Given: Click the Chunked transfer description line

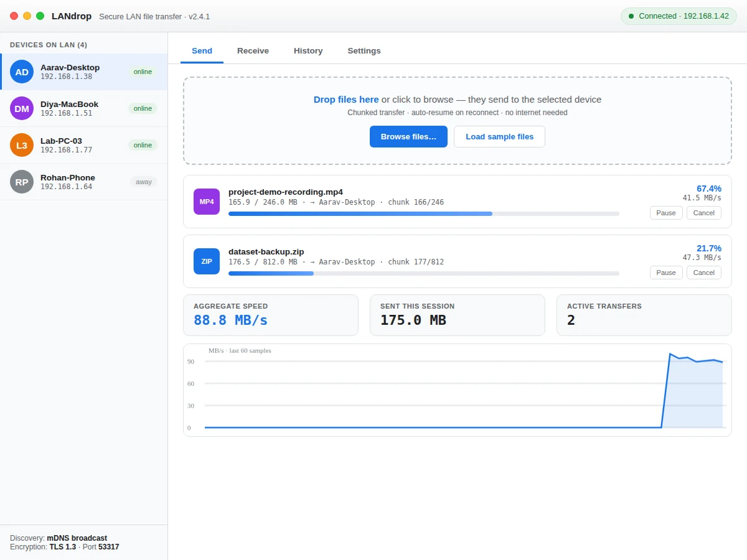Looking at the screenshot, I should coord(458,113).
